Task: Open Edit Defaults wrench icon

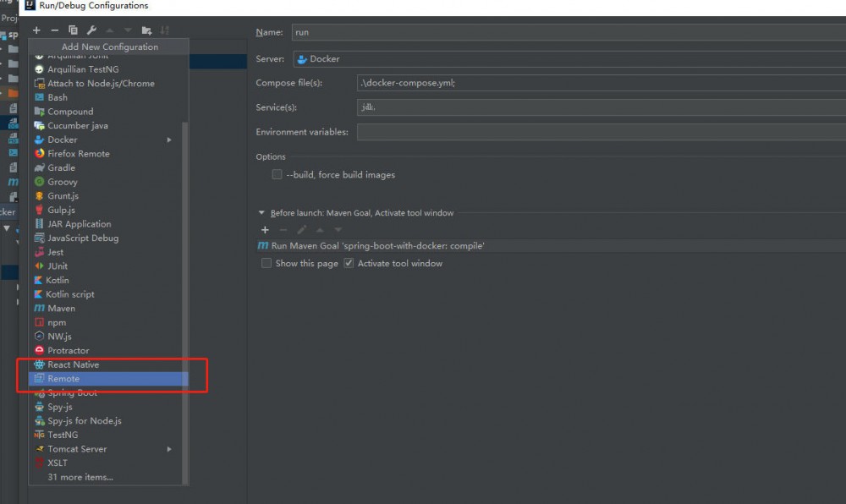Action: [91, 30]
